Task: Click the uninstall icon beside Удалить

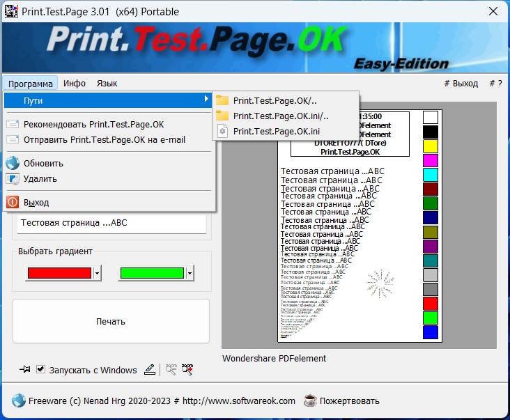Action: coord(13,179)
